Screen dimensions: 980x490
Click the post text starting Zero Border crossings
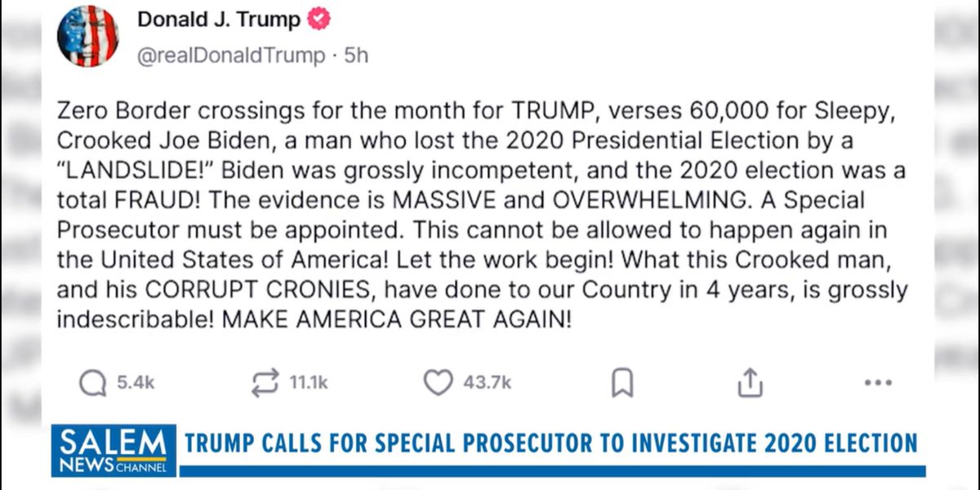(482, 215)
